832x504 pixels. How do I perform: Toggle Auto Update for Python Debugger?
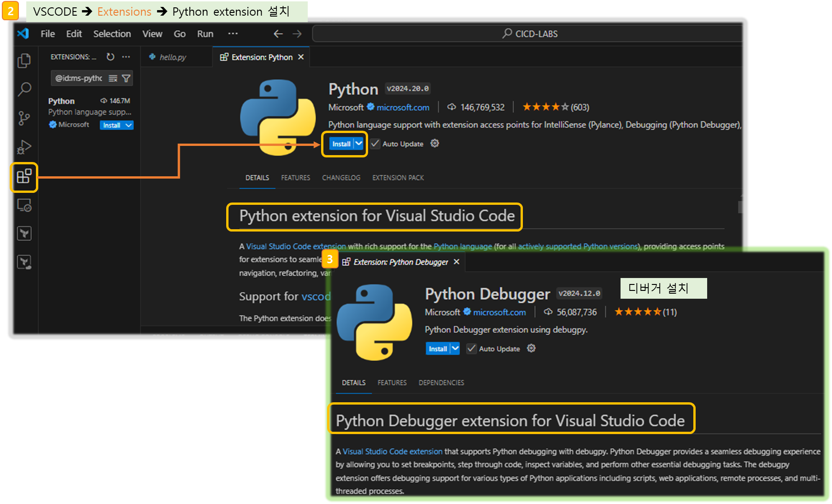(x=471, y=348)
